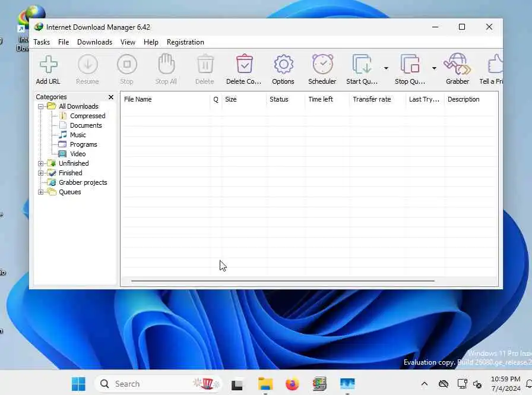Image resolution: width=532 pixels, height=395 pixels.
Task: Click the Add URL toolbar icon
Action: (x=48, y=64)
